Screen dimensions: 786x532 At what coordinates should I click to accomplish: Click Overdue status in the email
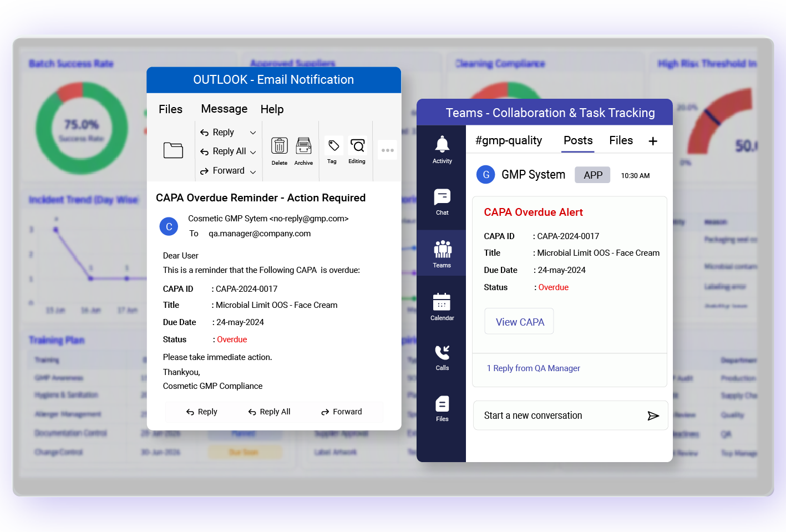pyautogui.click(x=232, y=340)
